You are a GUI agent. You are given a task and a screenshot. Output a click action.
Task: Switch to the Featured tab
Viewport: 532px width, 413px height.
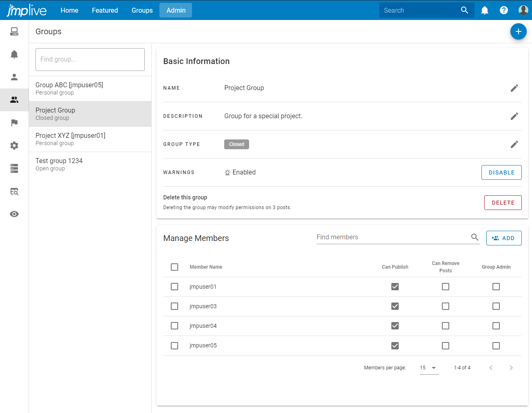(105, 10)
